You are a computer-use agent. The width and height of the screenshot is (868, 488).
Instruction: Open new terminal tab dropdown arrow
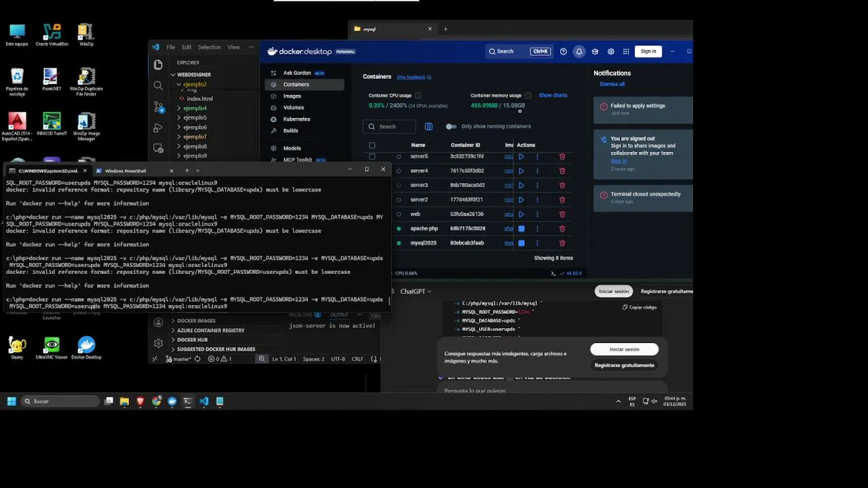pyautogui.click(x=197, y=171)
